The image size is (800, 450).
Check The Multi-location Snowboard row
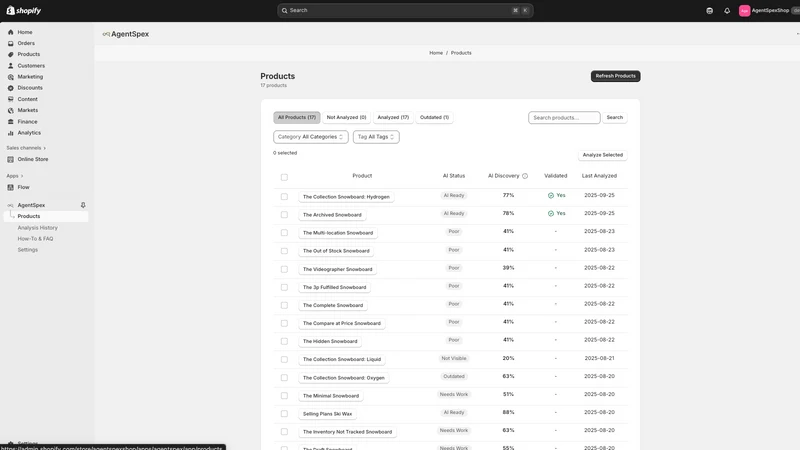[284, 233]
